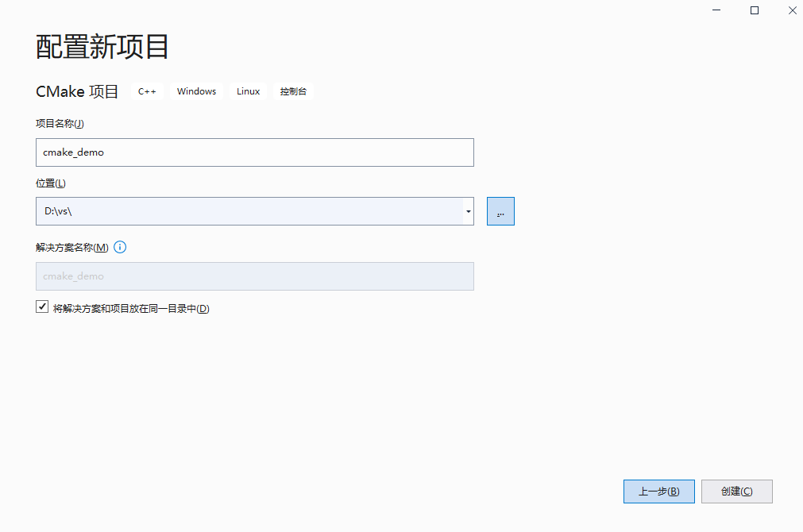
Task: Click the 控制台 tag
Action: pyautogui.click(x=293, y=91)
